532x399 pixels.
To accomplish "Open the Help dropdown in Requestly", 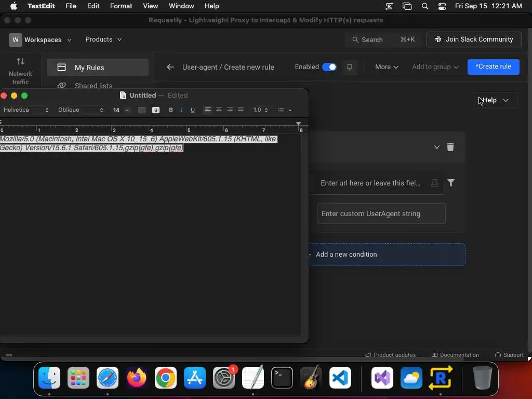I will coord(495,100).
